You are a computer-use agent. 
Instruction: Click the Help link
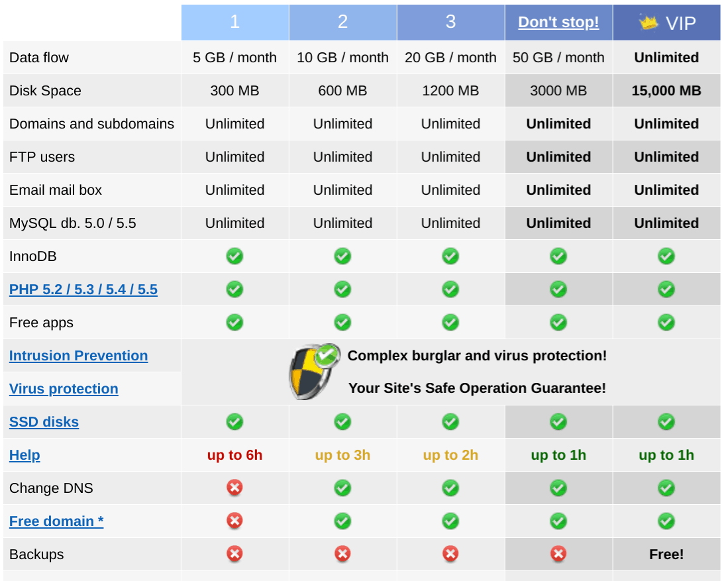pos(25,455)
